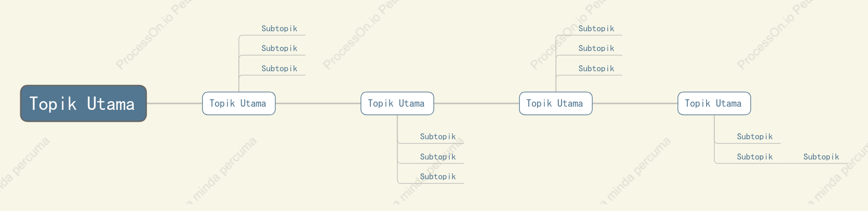
Task: Click the middle Subtopik above the first branch
Action: (279, 48)
